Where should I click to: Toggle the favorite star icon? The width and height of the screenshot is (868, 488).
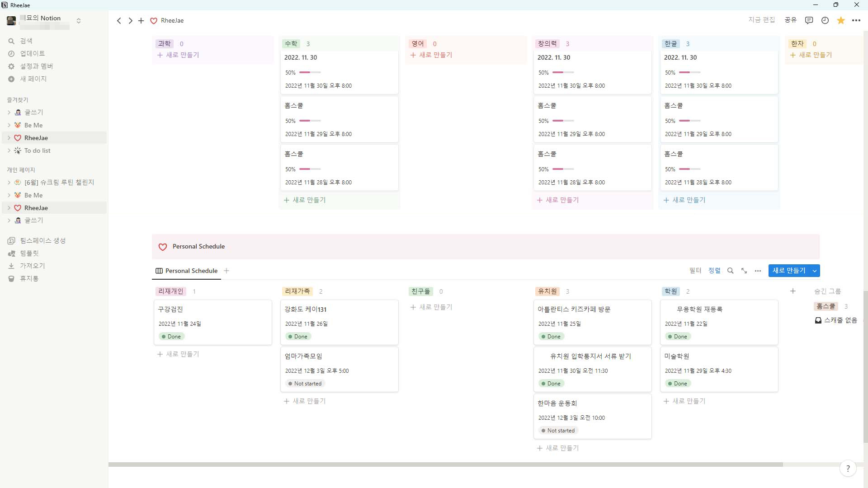point(840,20)
